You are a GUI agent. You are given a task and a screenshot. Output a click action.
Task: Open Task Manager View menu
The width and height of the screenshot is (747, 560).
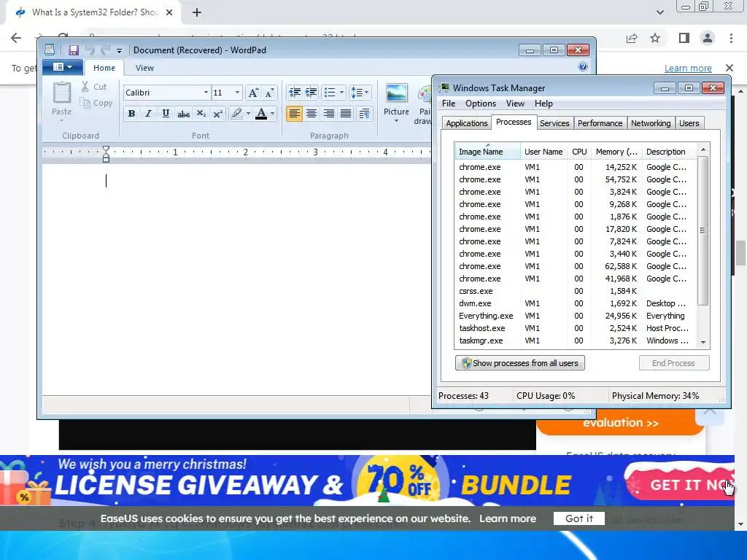515,104
